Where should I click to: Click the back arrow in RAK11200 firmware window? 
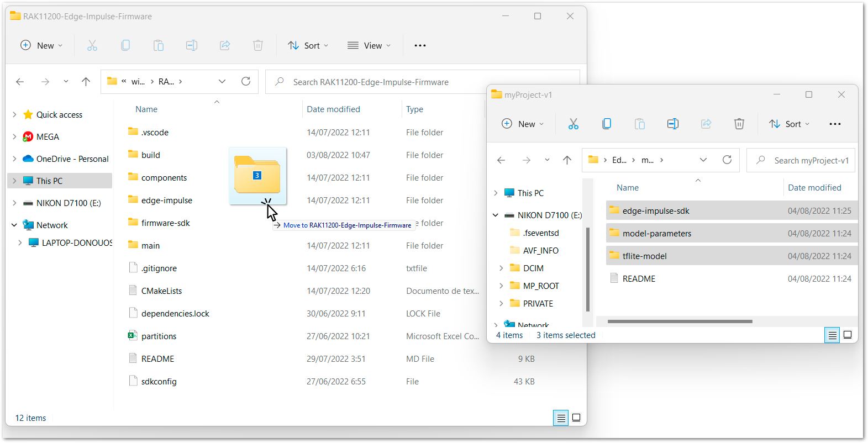coord(20,82)
